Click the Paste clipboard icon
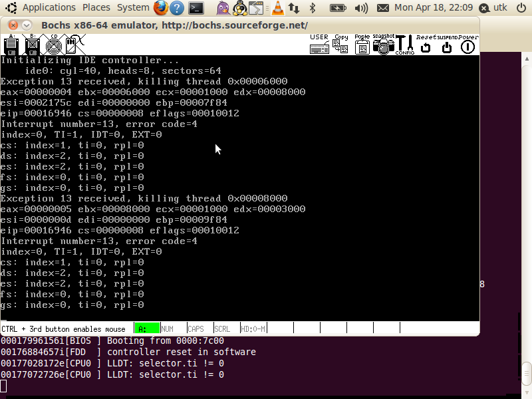The image size is (532, 399). click(x=362, y=44)
